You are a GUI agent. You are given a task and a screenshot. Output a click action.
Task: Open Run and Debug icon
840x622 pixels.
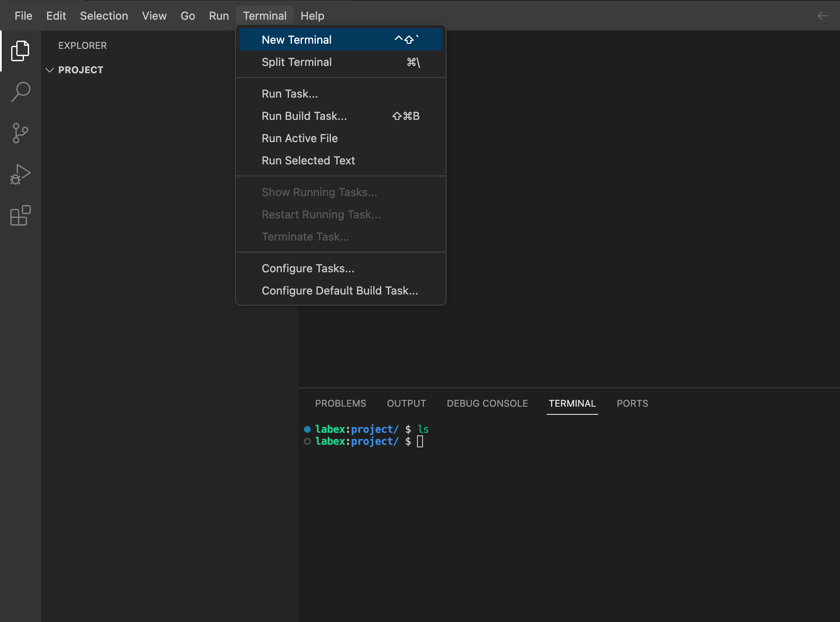(x=20, y=174)
